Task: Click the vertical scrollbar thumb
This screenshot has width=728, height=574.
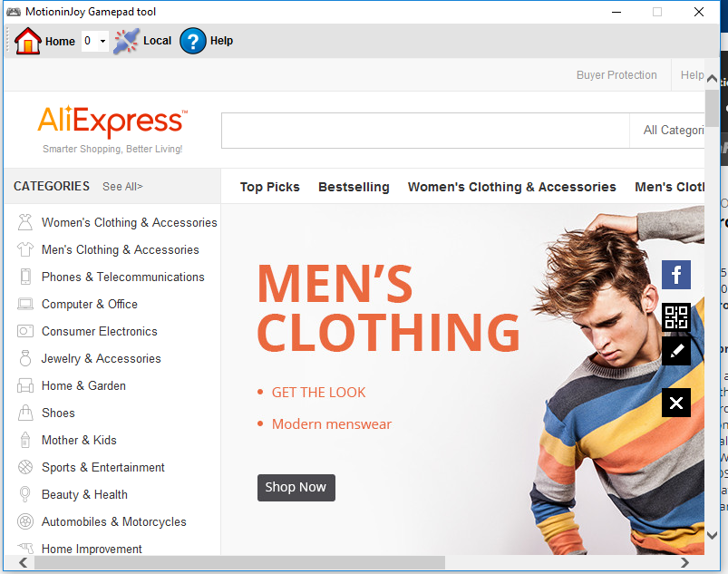Action: tap(712, 108)
